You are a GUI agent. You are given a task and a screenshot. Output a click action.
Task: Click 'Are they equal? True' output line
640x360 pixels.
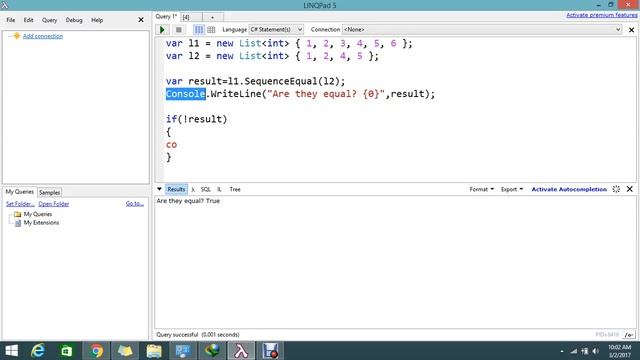pyautogui.click(x=188, y=201)
